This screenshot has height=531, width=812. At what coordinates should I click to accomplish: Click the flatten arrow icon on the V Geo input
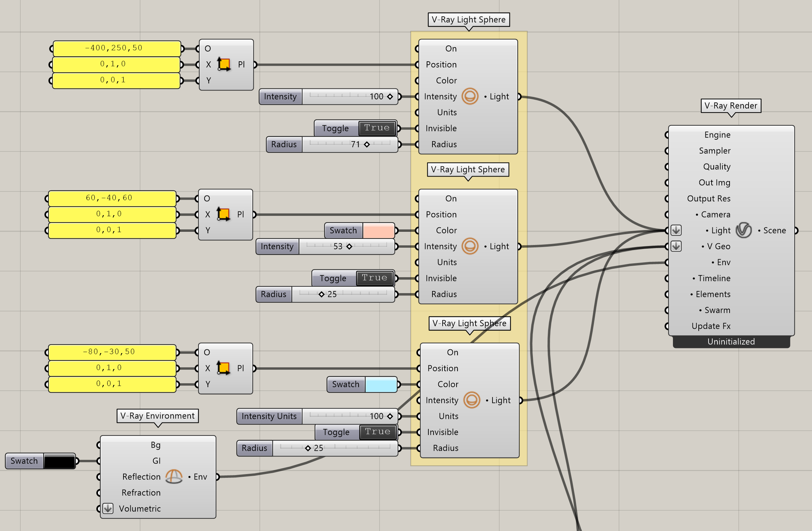[x=676, y=246]
